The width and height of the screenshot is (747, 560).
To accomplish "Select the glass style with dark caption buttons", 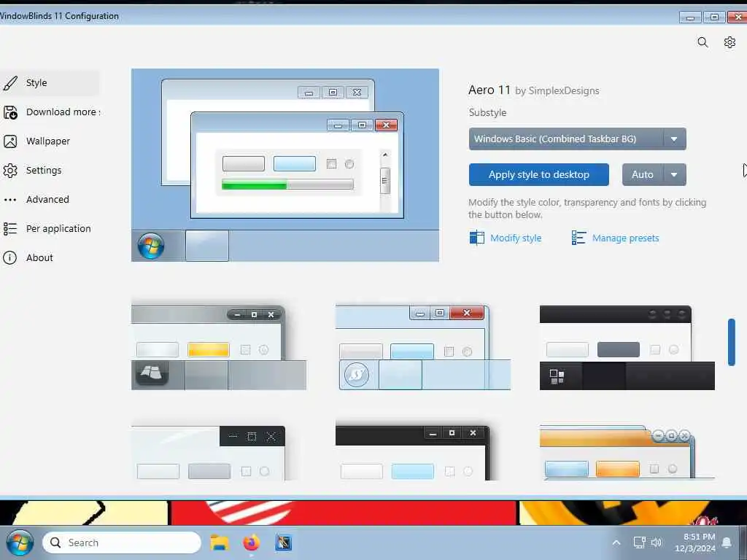I will tap(209, 453).
